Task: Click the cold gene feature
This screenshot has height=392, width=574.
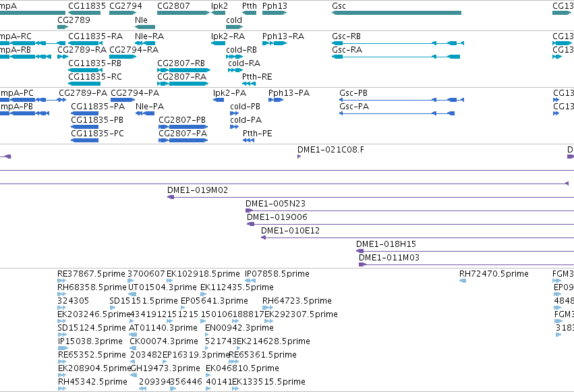Action: [x=234, y=27]
